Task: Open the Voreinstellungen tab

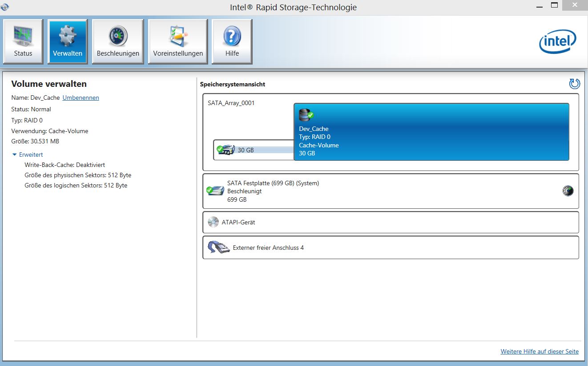Action: 178,42
